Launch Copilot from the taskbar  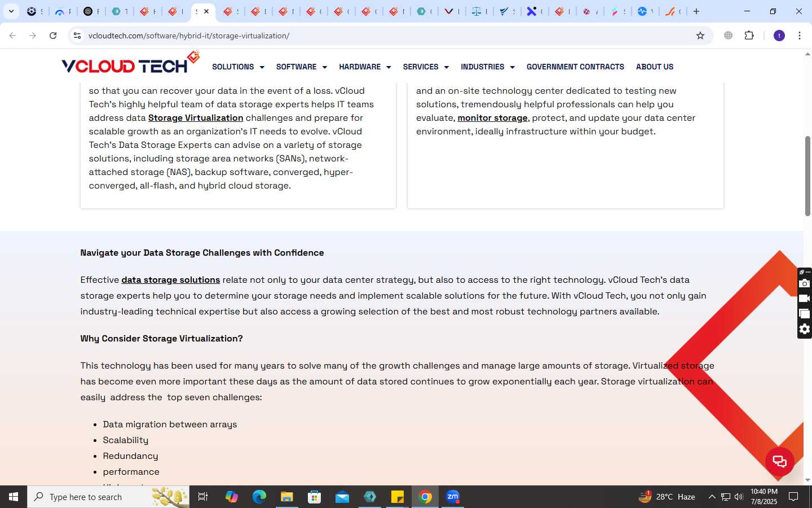231,497
